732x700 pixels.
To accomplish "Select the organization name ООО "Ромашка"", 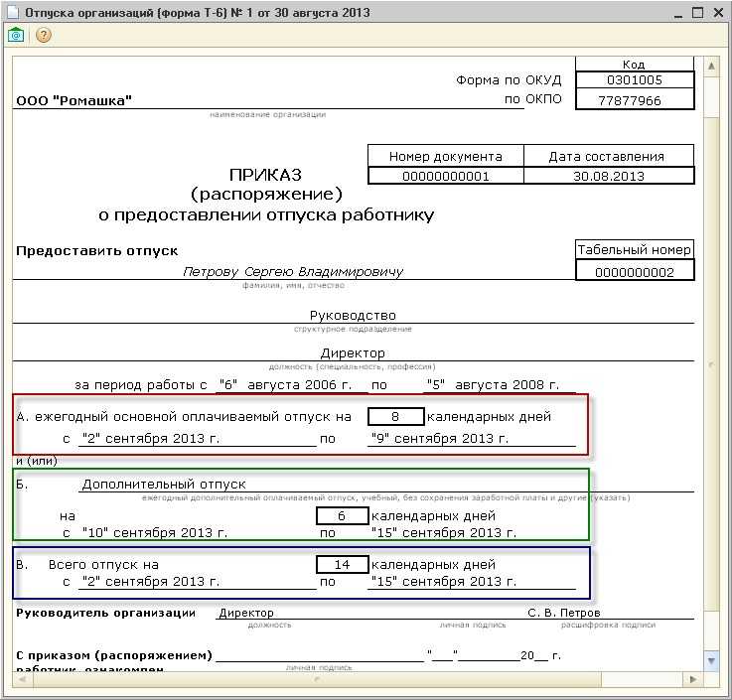I will coord(73,100).
